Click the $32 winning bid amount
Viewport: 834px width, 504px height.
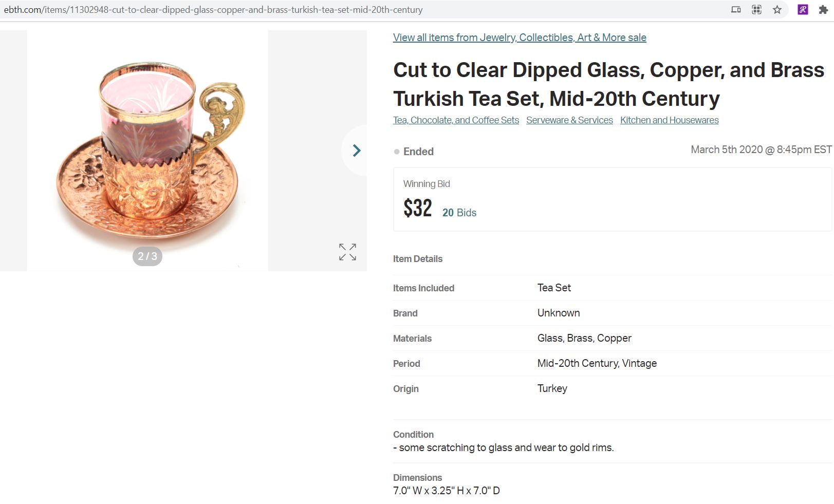pyautogui.click(x=417, y=207)
